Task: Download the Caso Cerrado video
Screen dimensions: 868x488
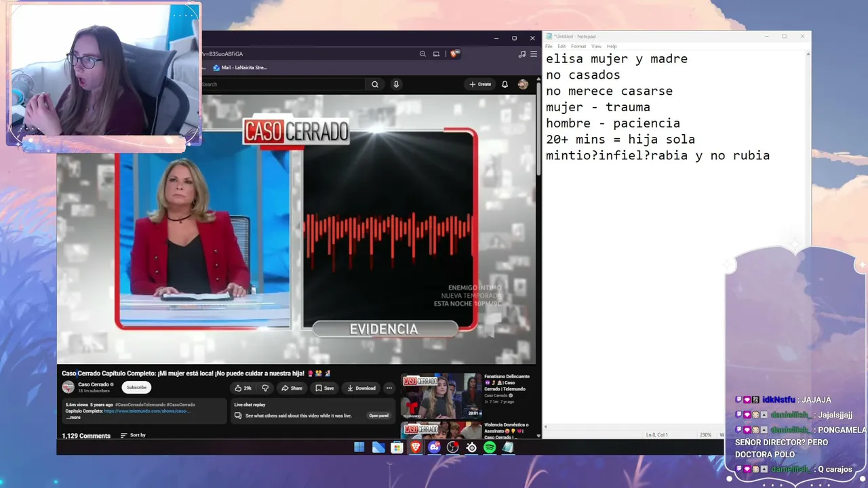Action: (x=361, y=388)
